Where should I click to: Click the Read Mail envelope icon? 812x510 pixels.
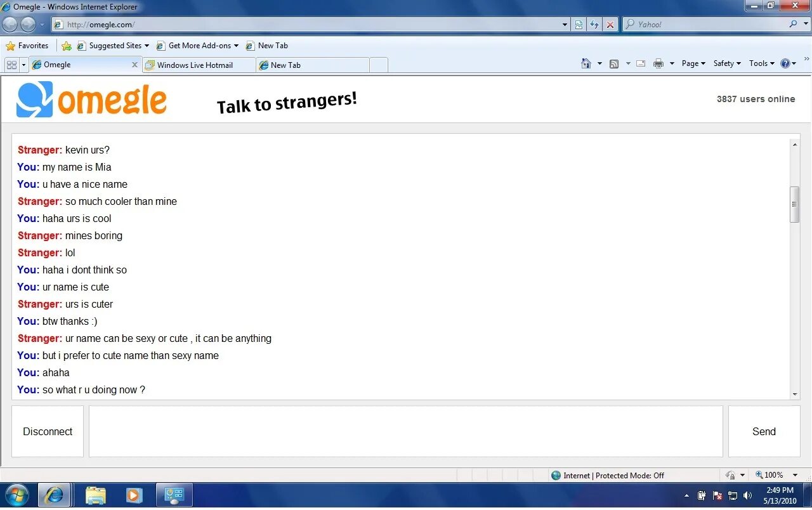pos(641,63)
